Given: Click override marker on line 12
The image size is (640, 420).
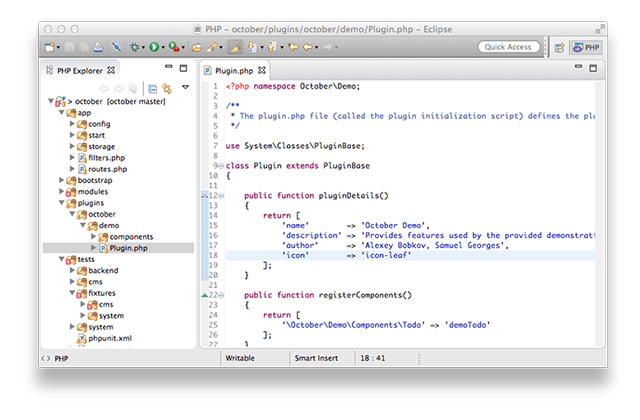Looking at the screenshot, I should (x=204, y=196).
